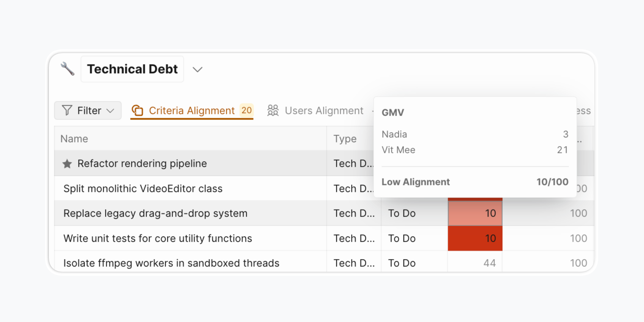Viewport: 644px width, 322px height.
Task: Click To Do status on Write unit tests row
Action: [x=402, y=238]
